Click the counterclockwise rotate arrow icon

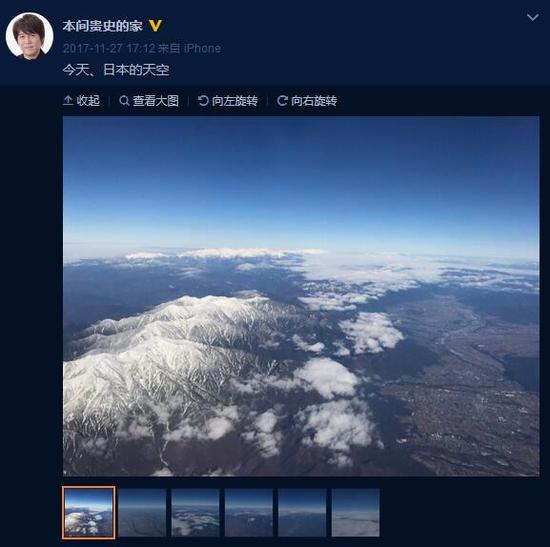click(203, 101)
